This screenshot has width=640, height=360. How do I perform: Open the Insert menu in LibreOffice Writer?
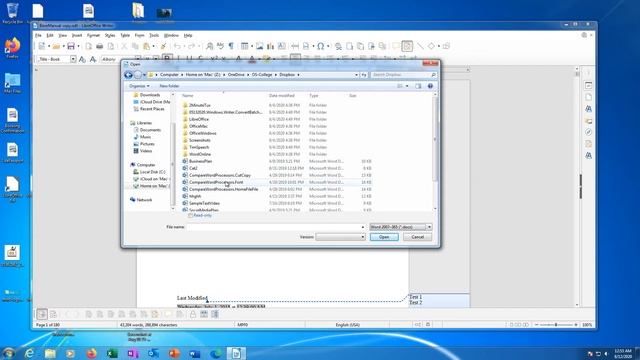pos(77,36)
